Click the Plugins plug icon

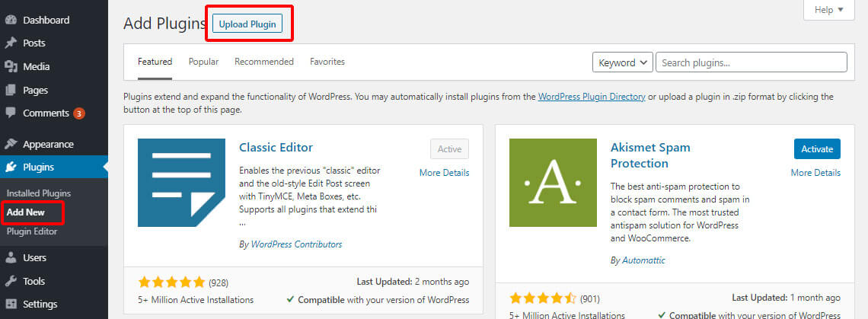(11, 167)
